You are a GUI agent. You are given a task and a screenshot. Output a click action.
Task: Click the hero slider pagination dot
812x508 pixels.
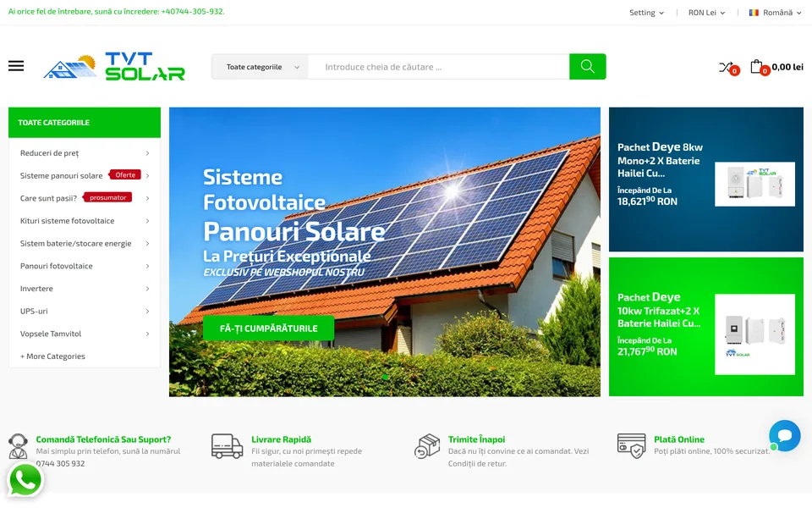click(x=385, y=377)
